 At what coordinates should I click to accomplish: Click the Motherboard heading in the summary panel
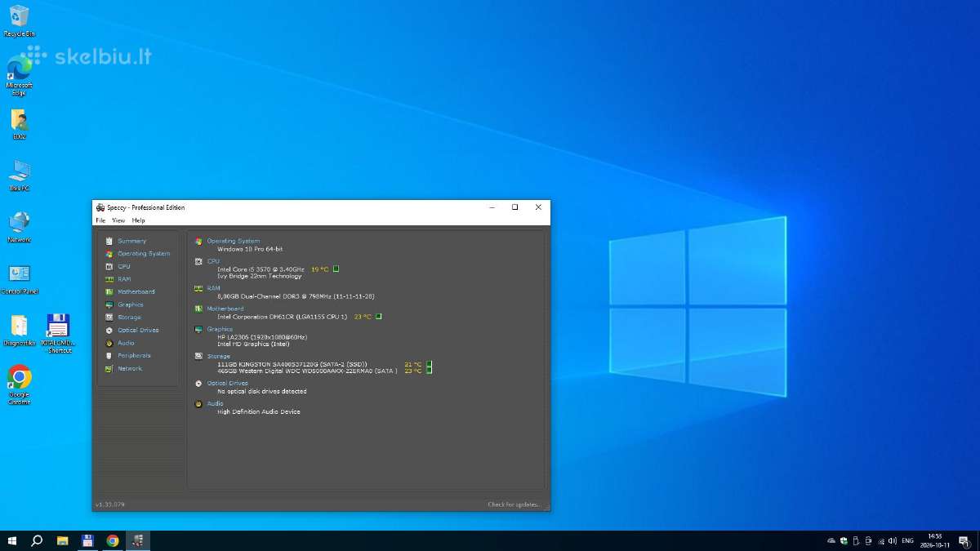click(x=225, y=309)
